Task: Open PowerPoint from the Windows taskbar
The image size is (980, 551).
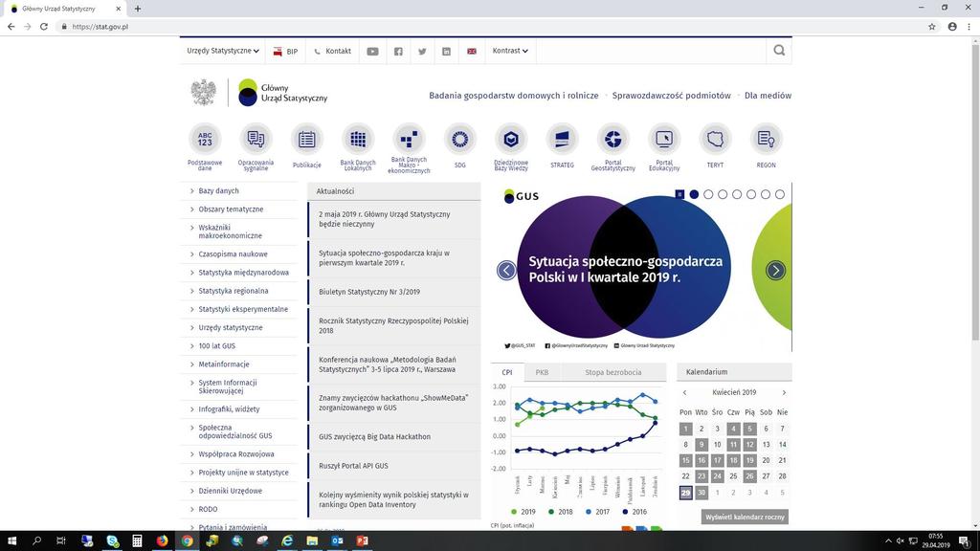Action: point(362,541)
